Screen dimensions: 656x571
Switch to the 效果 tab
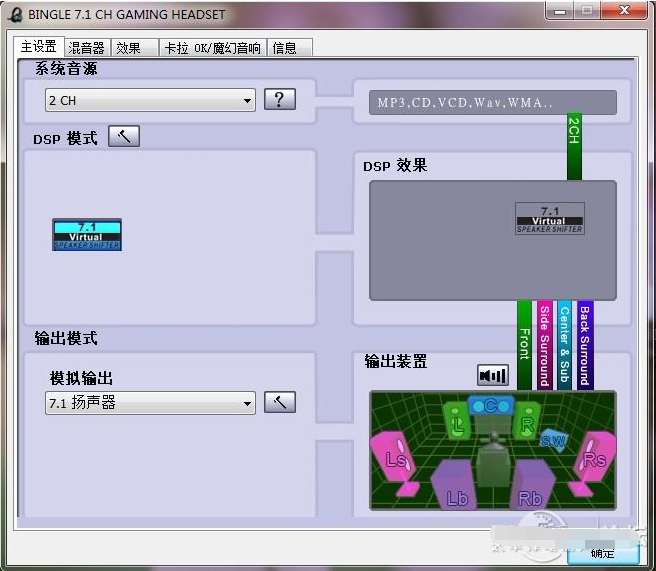coord(134,48)
